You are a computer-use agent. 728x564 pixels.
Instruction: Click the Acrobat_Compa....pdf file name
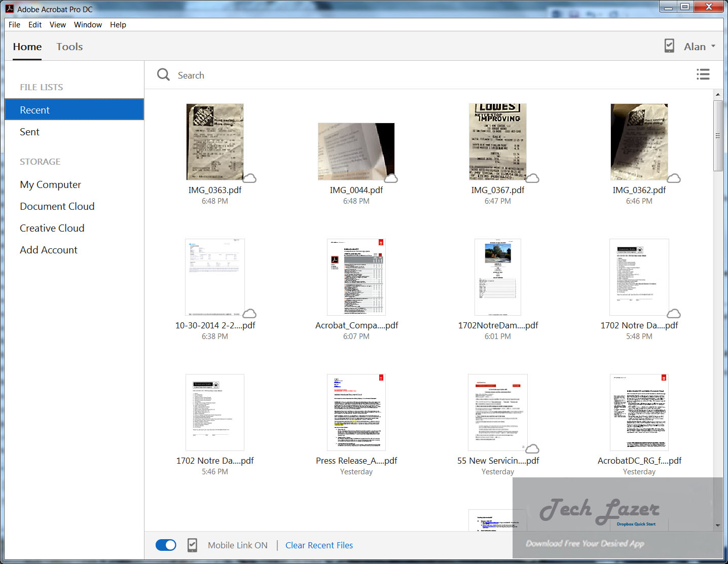tap(356, 325)
